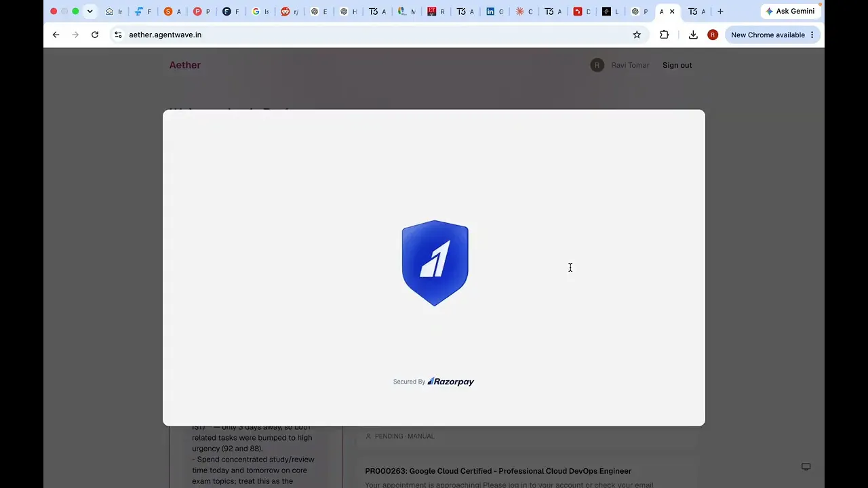Image resolution: width=868 pixels, height=488 pixels.
Task: View site information icon in address bar
Action: point(118,35)
